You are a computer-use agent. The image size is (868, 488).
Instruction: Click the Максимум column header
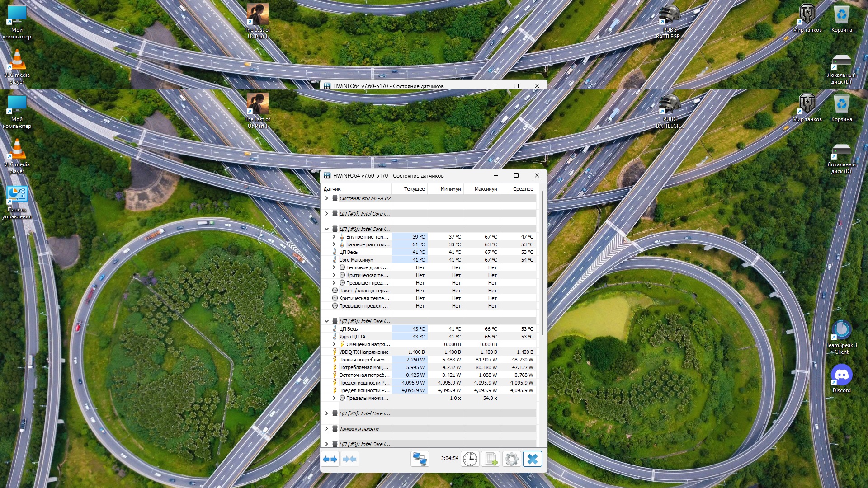pyautogui.click(x=486, y=189)
